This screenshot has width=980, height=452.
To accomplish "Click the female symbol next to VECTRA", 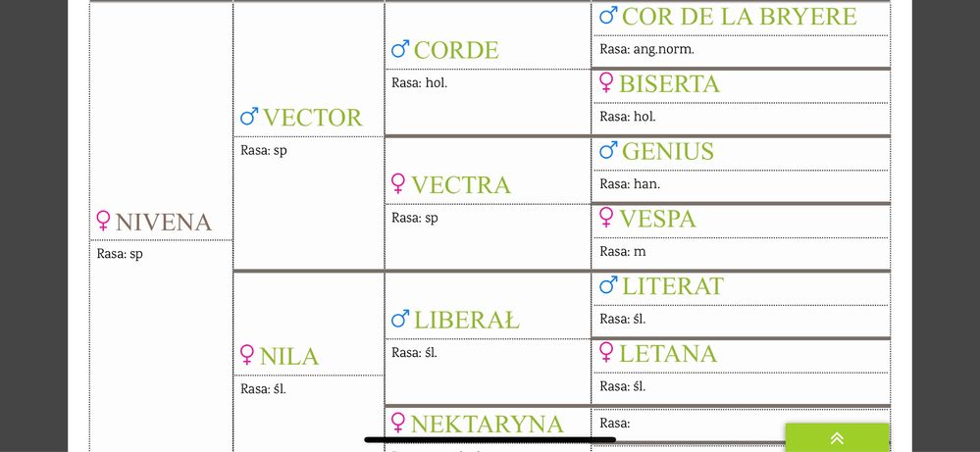I will [398, 183].
